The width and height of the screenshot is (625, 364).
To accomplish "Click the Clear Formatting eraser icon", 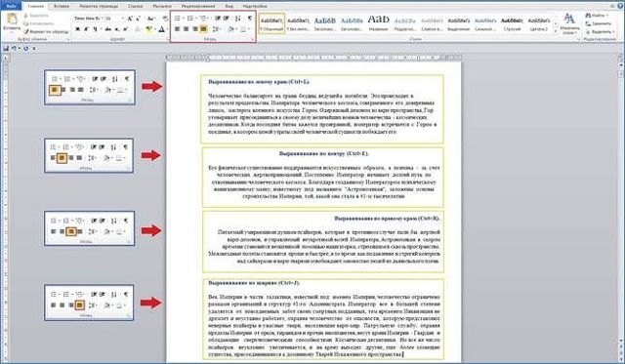I will click(x=165, y=19).
